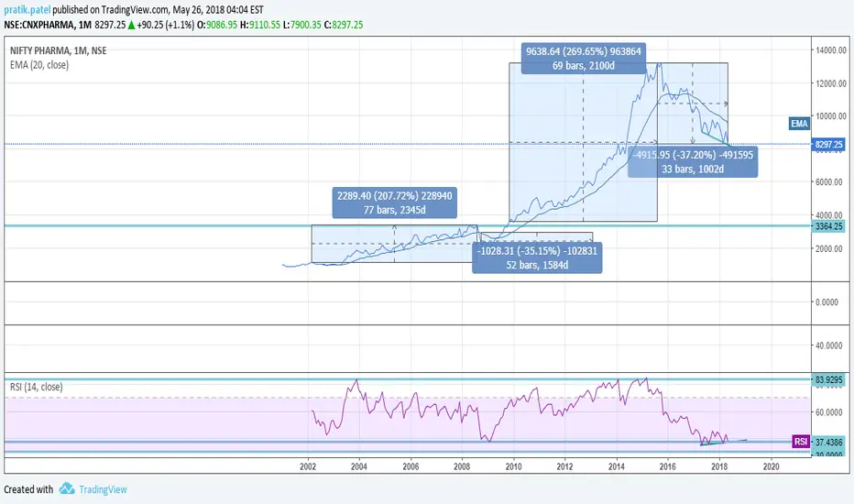
Task: Click the 2014 time axis label
Action: click(x=617, y=466)
